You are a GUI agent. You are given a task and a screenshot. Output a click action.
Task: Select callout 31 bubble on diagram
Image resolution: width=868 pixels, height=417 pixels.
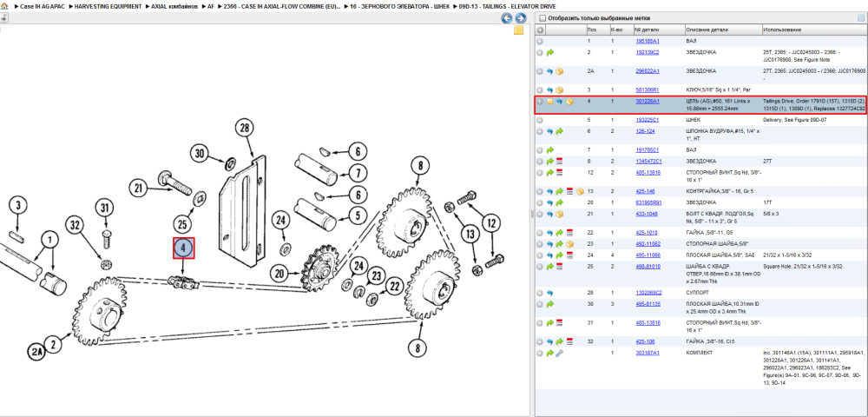tap(105, 208)
